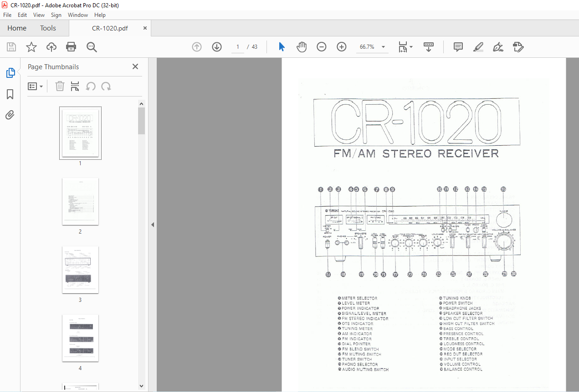579x392 pixels.
Task: Open the thumbnail options dropdown
Action: point(35,86)
